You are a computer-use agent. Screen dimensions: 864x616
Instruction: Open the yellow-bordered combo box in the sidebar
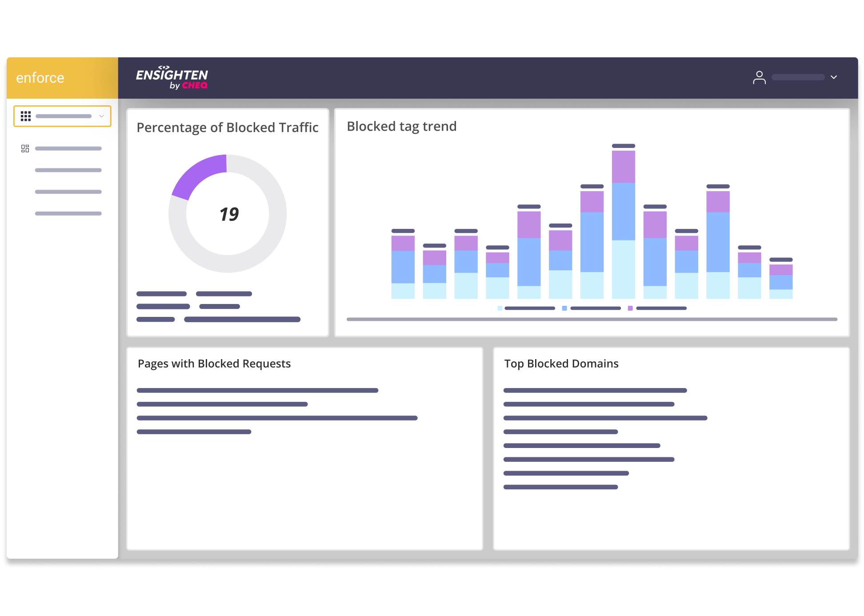(x=62, y=116)
